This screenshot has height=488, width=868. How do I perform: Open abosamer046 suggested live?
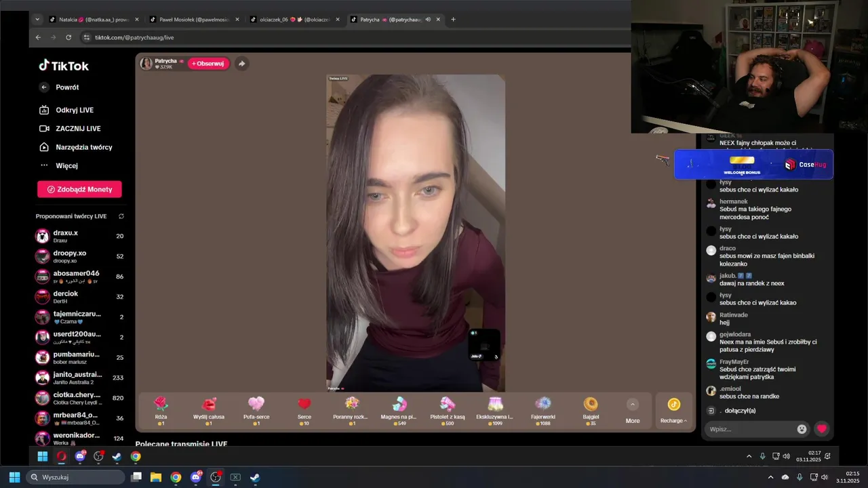click(x=80, y=277)
